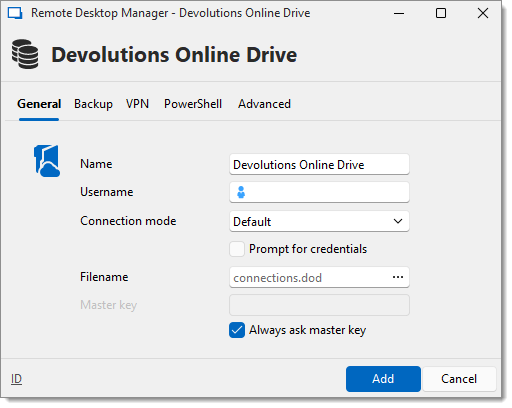Focus the Name input field

319,164
